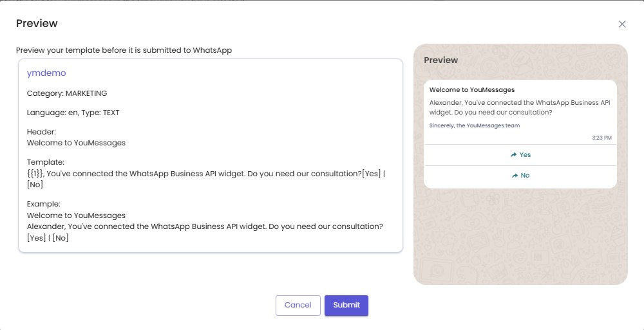Click the 3:23 PM message timestamp
644x330 pixels.
click(601, 138)
